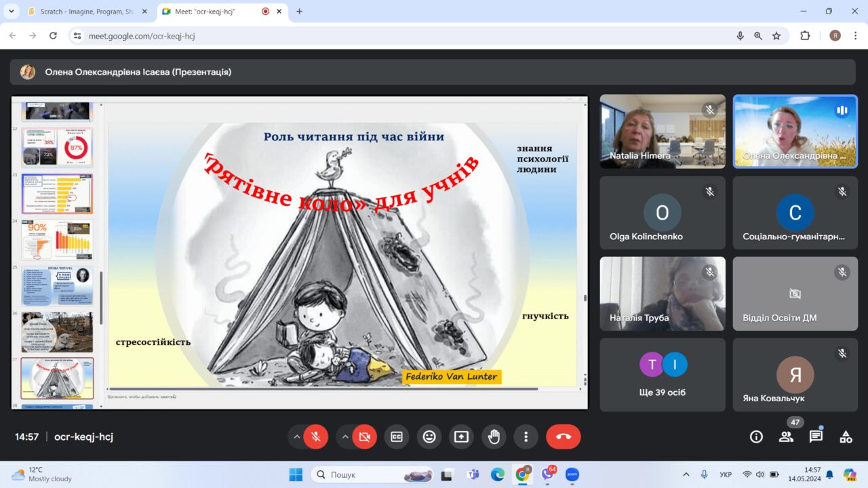Select Відділ Освіти ДМ tile
Image resolution: width=868 pixels, height=488 pixels.
(795, 293)
